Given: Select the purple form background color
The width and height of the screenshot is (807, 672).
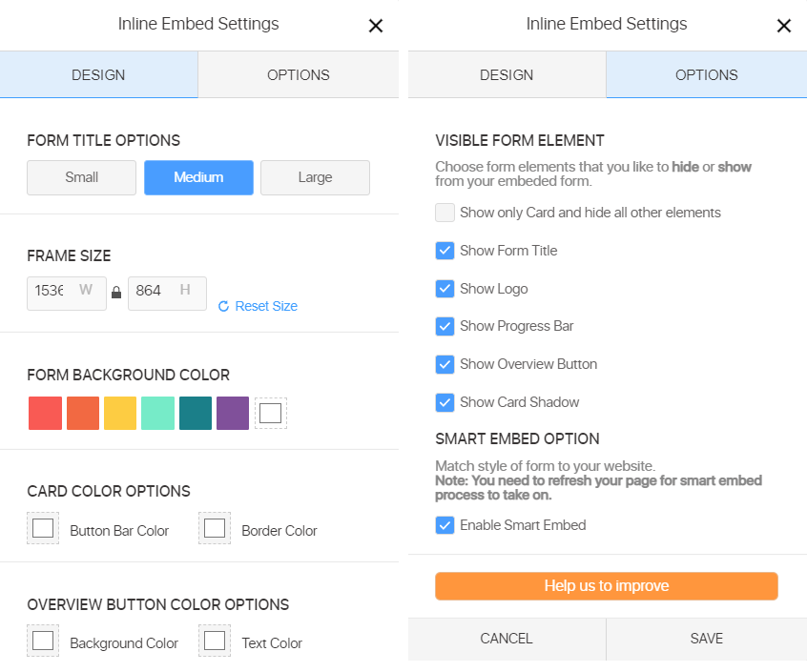Looking at the screenshot, I should coord(233,414).
